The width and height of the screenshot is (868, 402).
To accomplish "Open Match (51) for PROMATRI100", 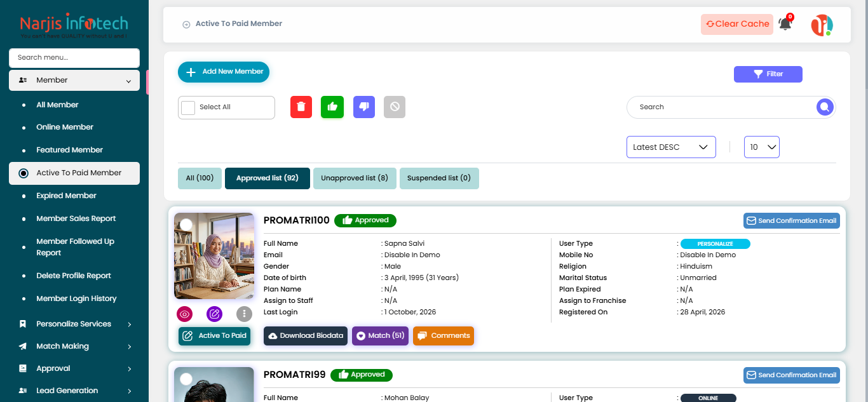I will 380,336.
